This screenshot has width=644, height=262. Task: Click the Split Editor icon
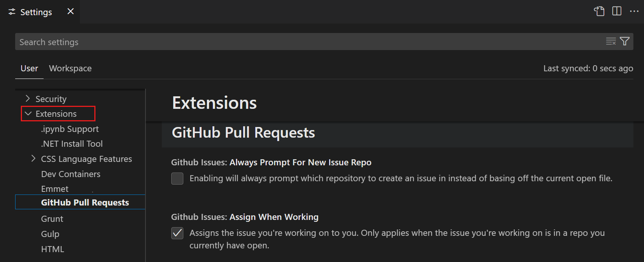617,11
